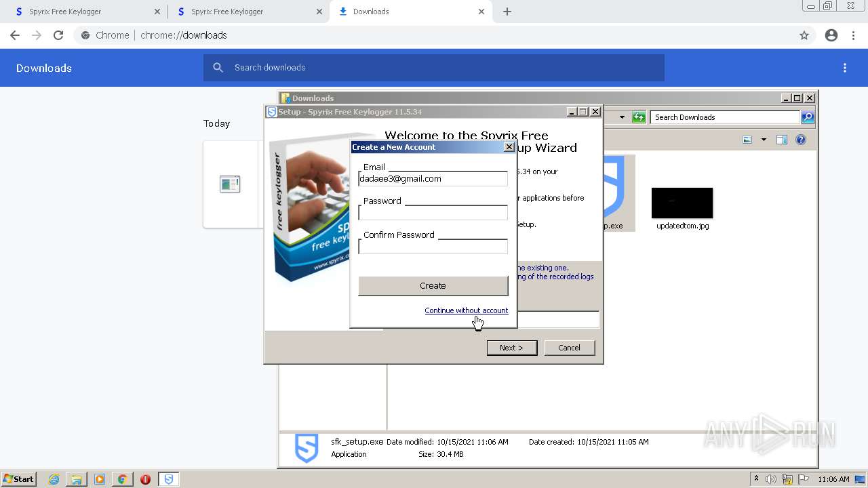Click the Create account button
Image resolution: width=868 pixels, height=488 pixels.
pos(433,286)
